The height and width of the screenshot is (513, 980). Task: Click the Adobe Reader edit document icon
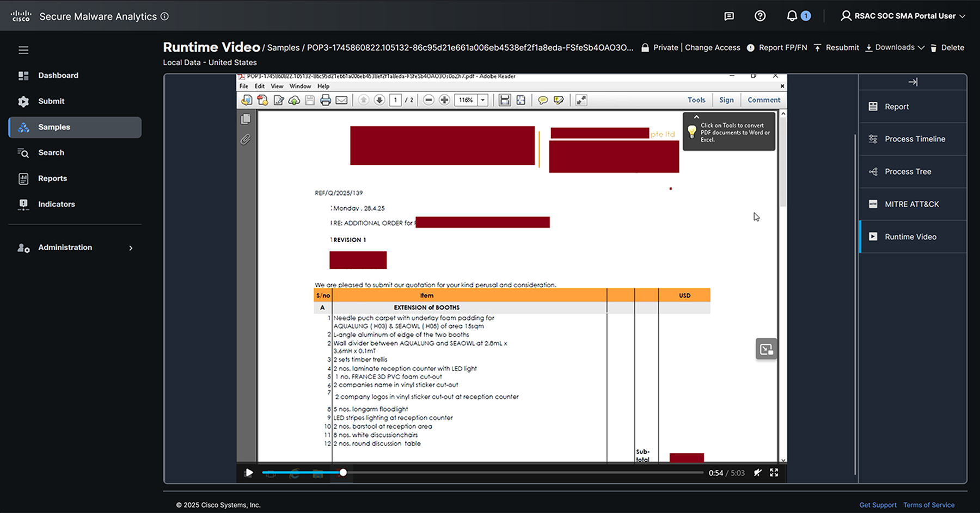pos(279,100)
